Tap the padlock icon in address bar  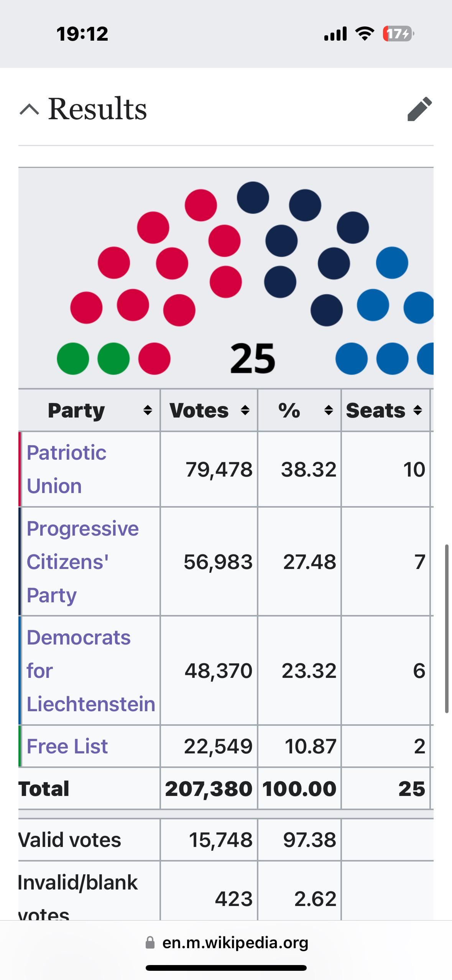150,942
